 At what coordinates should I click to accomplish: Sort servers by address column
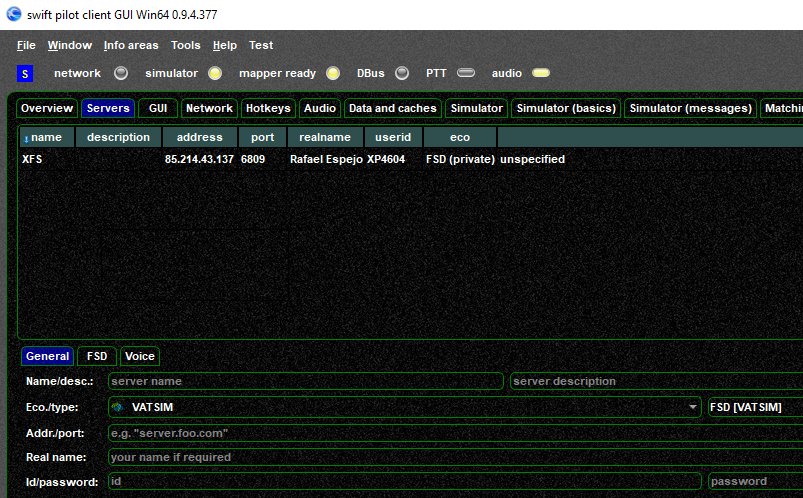200,137
